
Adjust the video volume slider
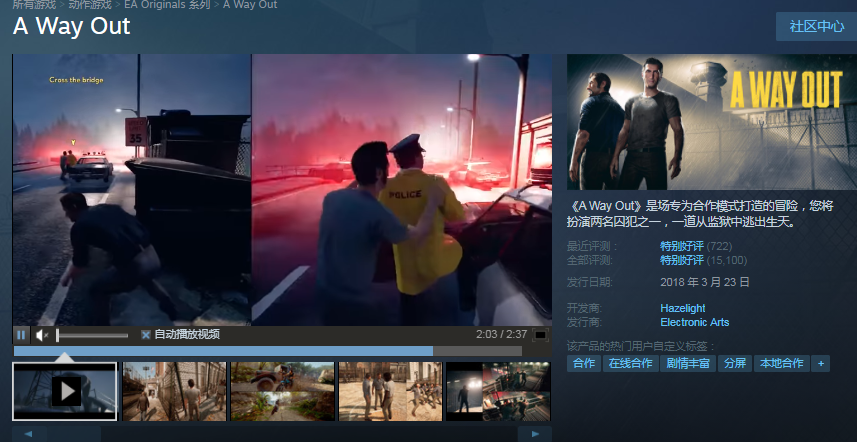pos(92,335)
